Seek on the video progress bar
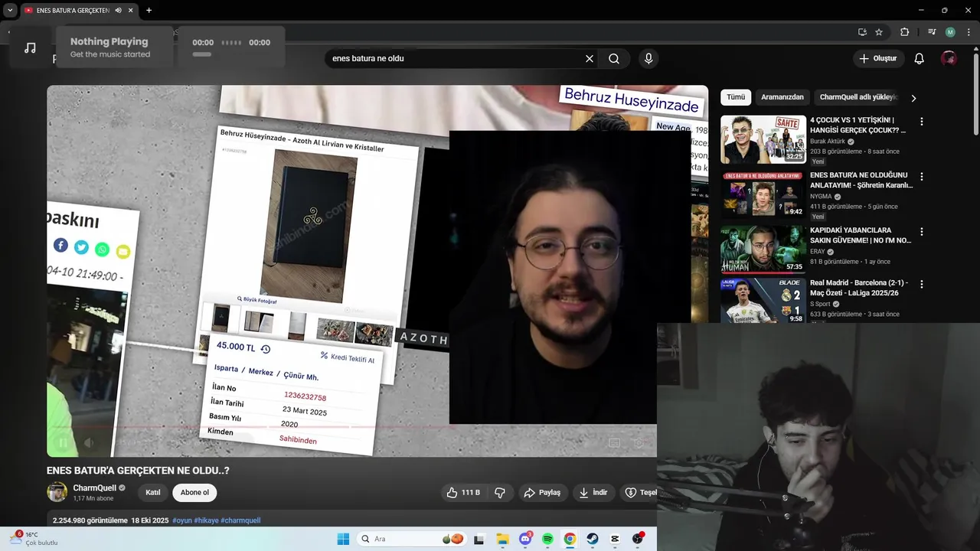 [x=351, y=426]
